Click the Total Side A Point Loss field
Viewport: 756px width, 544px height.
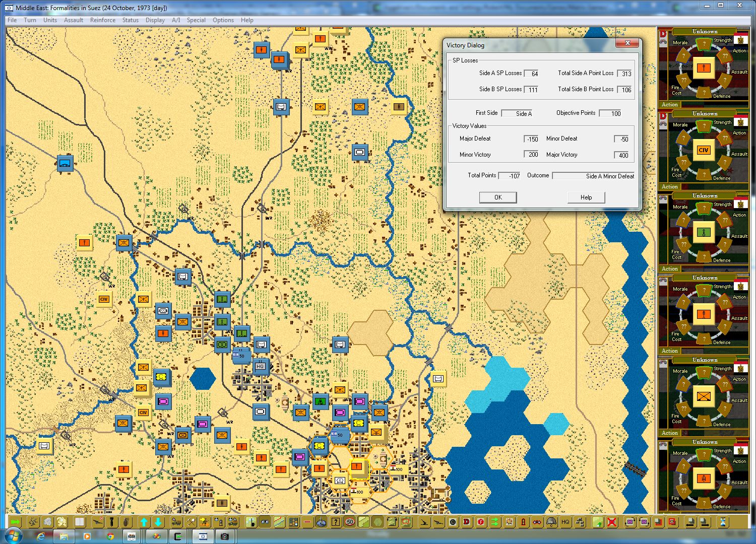[x=624, y=74]
